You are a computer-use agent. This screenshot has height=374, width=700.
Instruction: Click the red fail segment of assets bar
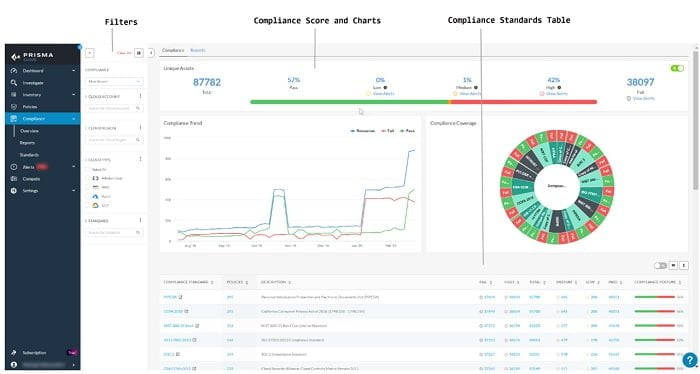(525, 102)
